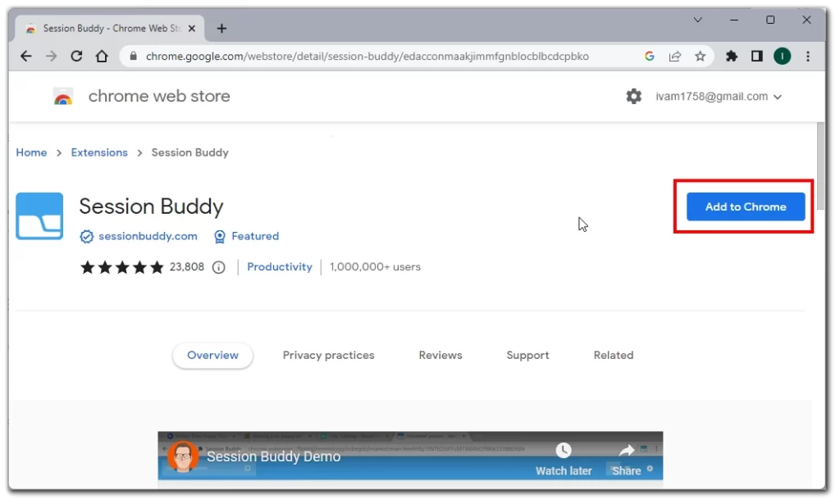Viewport: 840px width, 504px height.
Task: Click the Featured badge icon
Action: point(220,237)
